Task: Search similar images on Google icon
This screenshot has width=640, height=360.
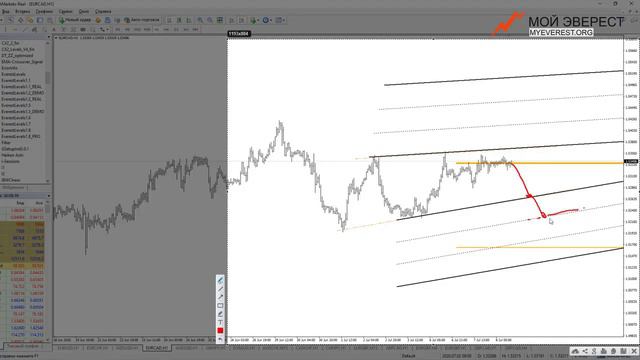Action: coord(594,351)
